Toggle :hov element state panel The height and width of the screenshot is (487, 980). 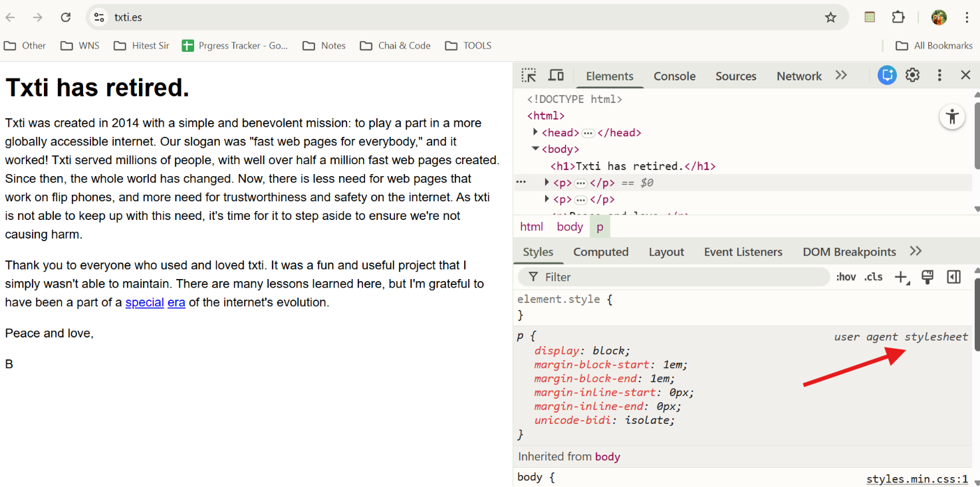(846, 277)
